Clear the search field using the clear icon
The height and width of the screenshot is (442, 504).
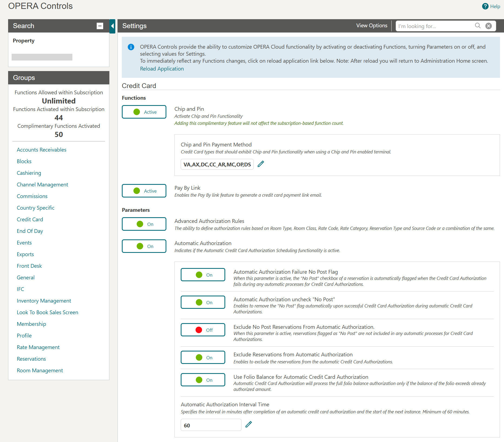click(488, 26)
